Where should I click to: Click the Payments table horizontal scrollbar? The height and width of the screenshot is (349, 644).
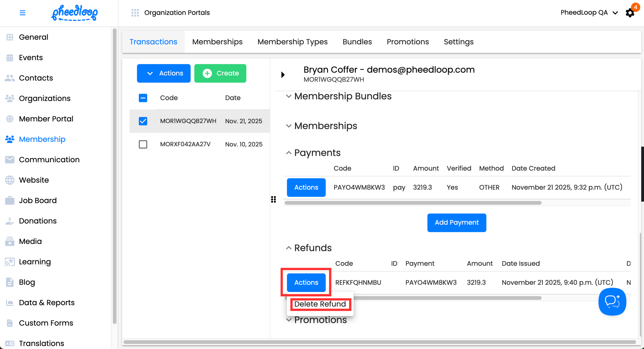coord(413,203)
